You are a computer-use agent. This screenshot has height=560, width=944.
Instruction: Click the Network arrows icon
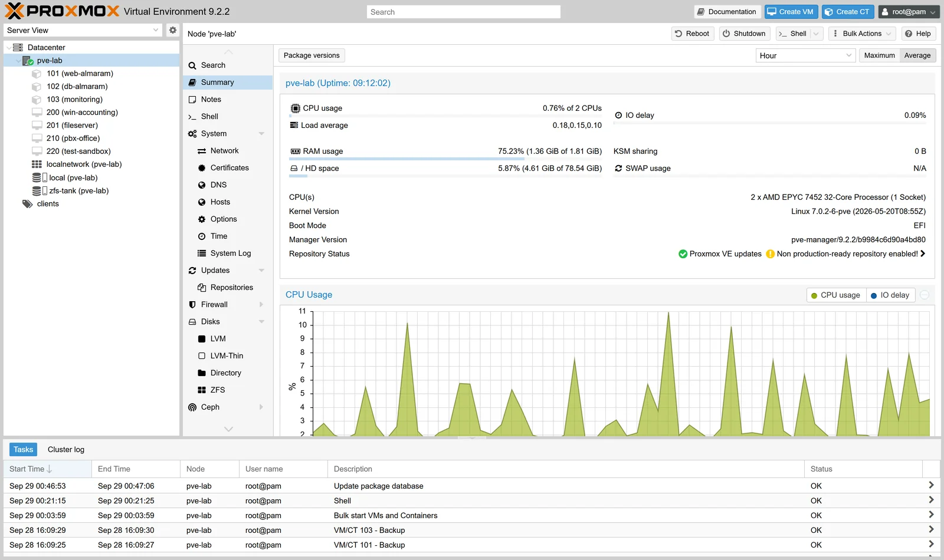click(202, 151)
